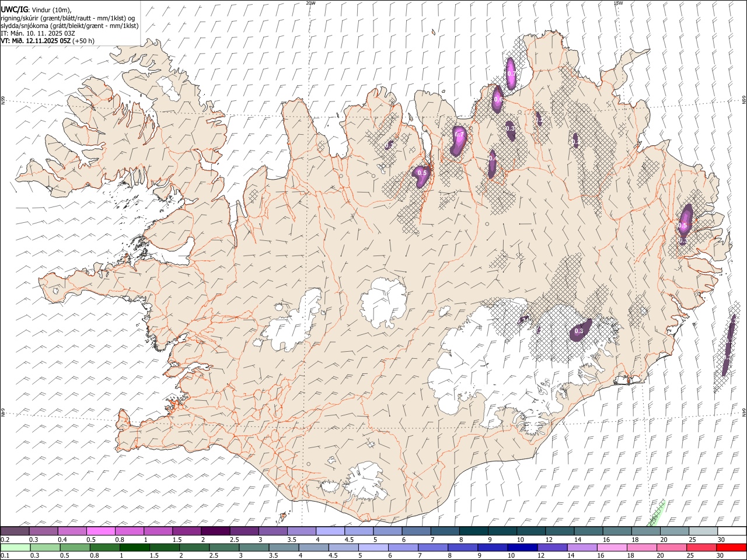The width and height of the screenshot is (747, 560).
Task: Click the white 30 swatch at end of upper legend
Action: pos(731,531)
